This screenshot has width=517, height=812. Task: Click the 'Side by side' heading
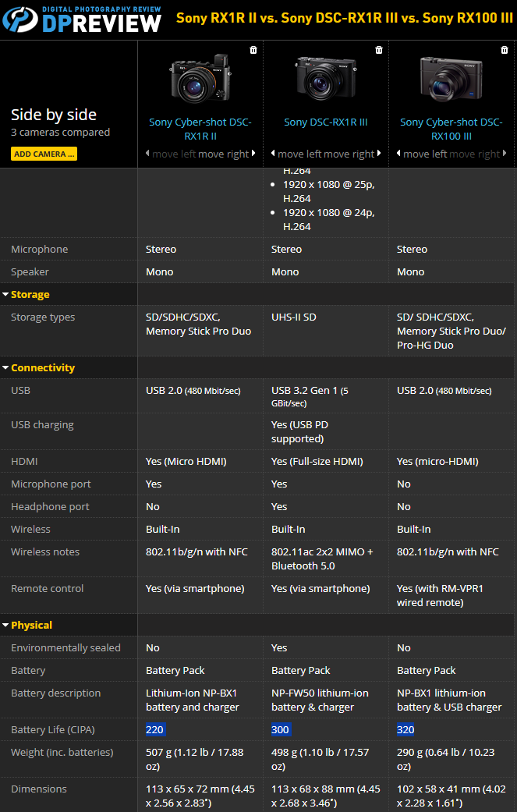54,115
